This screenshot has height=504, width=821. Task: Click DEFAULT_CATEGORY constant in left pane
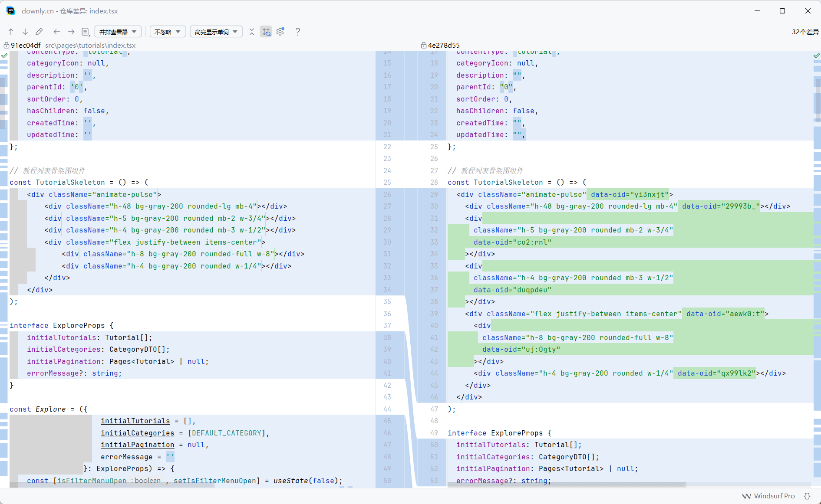[x=227, y=433]
